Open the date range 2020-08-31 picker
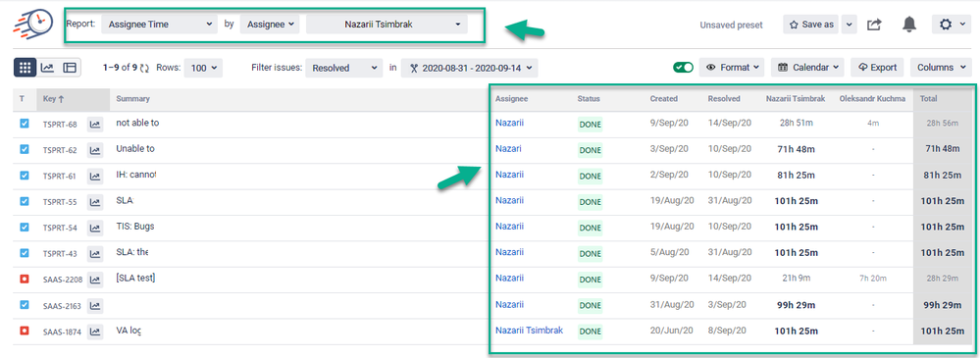 (x=469, y=68)
